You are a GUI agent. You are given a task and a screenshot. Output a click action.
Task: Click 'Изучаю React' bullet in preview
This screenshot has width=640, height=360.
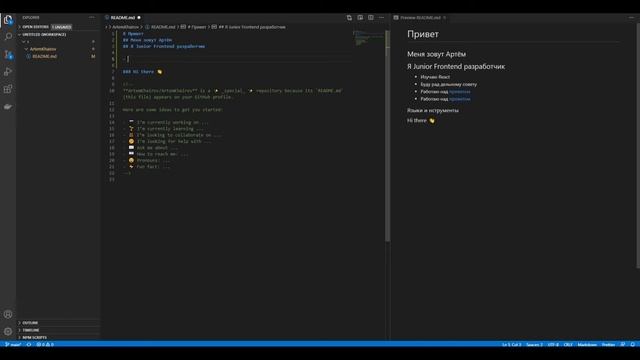(435, 77)
